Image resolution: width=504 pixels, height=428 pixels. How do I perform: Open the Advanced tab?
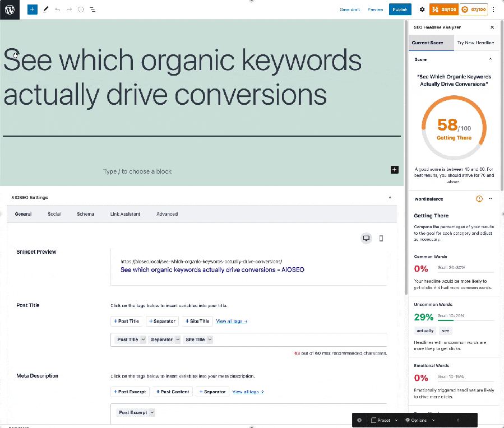(167, 214)
